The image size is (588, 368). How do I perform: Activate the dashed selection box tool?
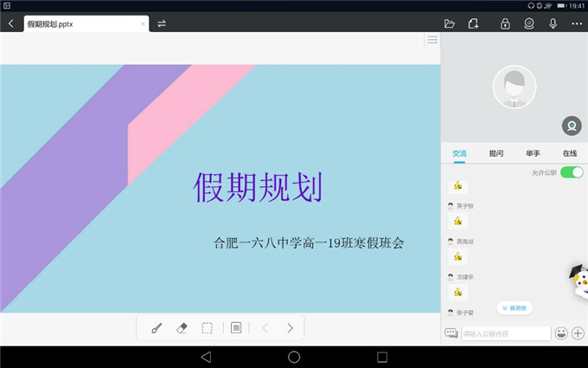[208, 328]
